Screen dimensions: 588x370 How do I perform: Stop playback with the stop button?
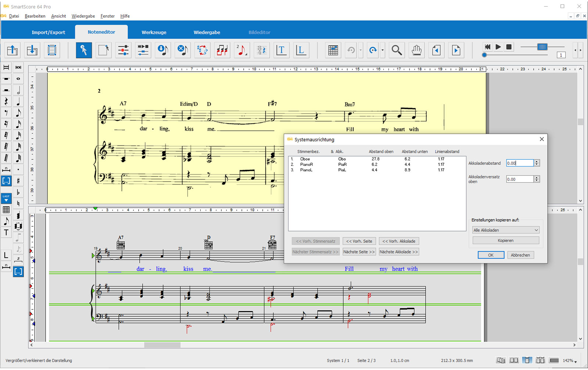[509, 47]
